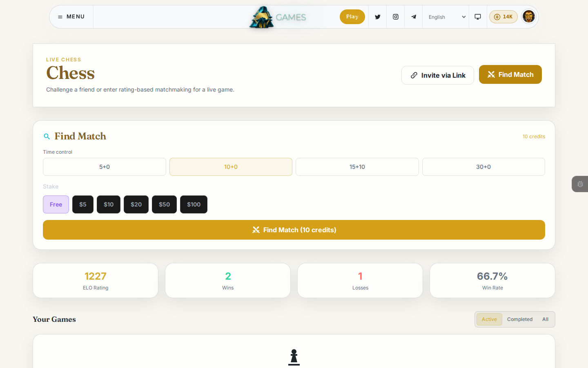
Task: Click the top Find Match button
Action: tap(510, 74)
